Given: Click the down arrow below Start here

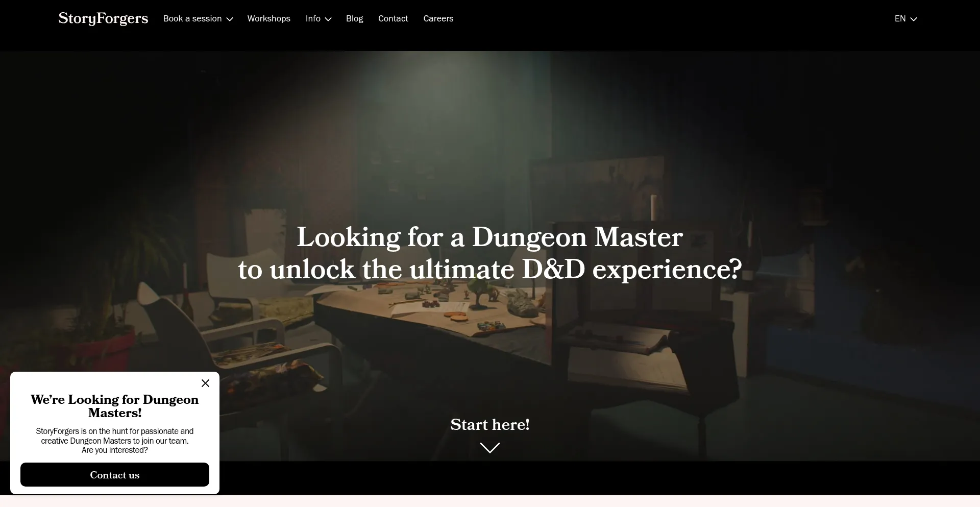Looking at the screenshot, I should [x=489, y=448].
